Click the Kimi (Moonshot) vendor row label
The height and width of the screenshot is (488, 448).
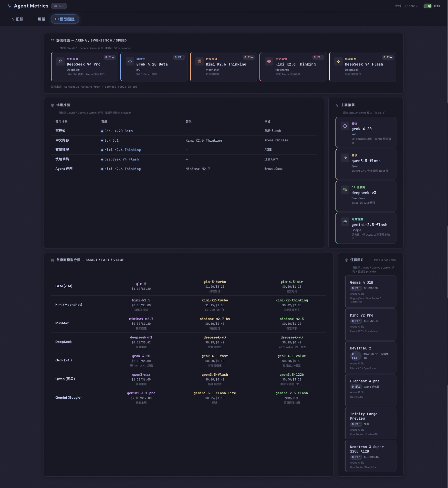[x=69, y=305]
